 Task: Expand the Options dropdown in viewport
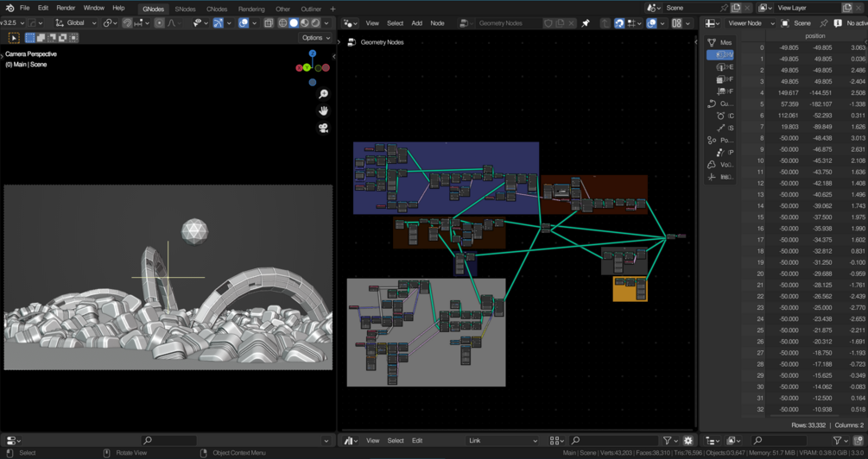315,38
